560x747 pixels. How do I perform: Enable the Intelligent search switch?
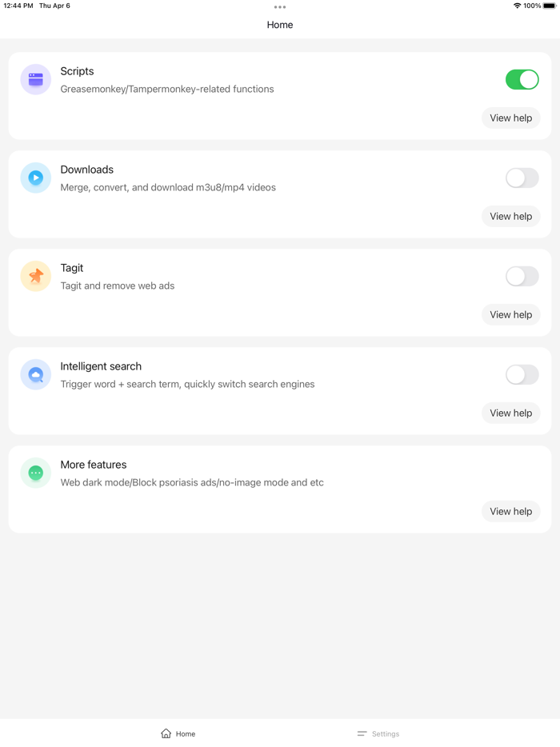(522, 374)
